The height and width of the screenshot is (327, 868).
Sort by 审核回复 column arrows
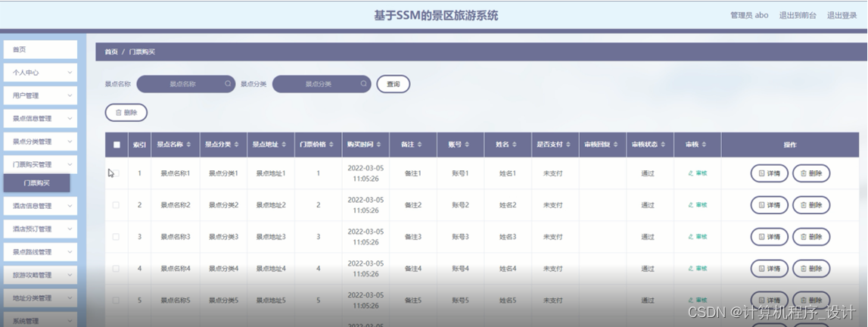615,145
